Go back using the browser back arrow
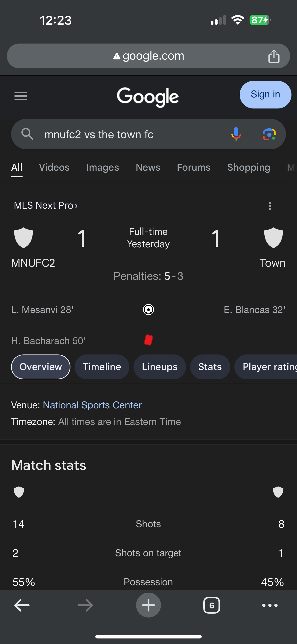This screenshot has width=297, height=644. tap(22, 605)
